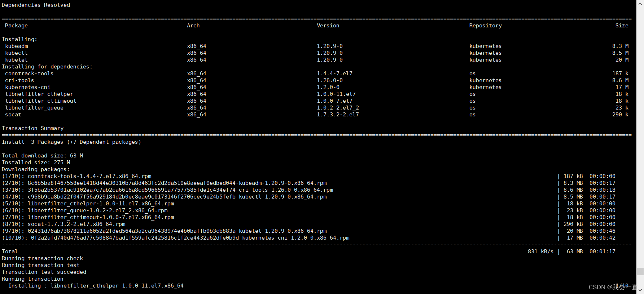Click the 'Transaction test succeeded' line

click(x=44, y=272)
